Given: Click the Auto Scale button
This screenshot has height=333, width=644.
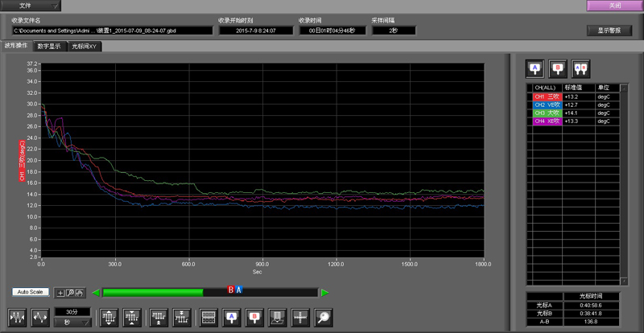Looking at the screenshot, I should (x=31, y=292).
